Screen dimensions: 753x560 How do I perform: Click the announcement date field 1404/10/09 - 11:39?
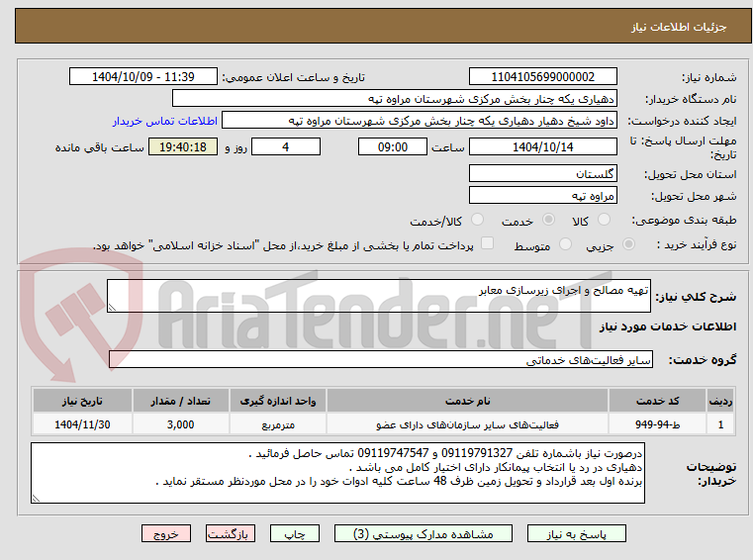point(143,76)
